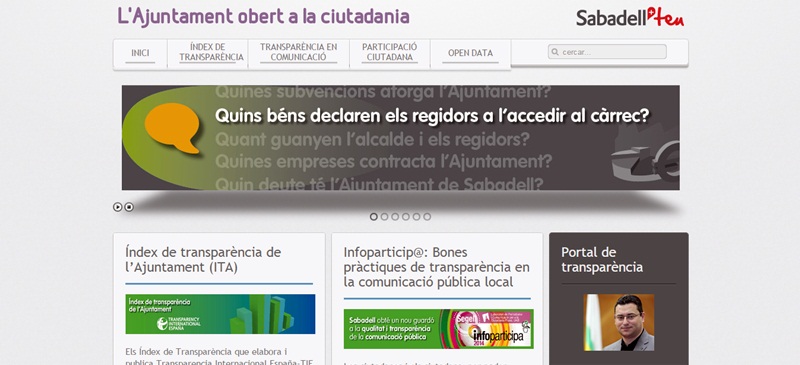
Task: Click text 'Els Índex de Transparència que elabora i'
Action: (207, 351)
